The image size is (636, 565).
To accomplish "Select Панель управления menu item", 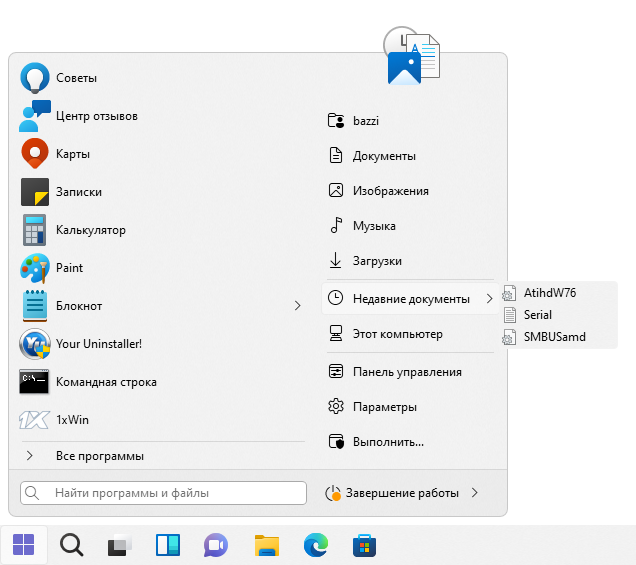I will point(406,372).
